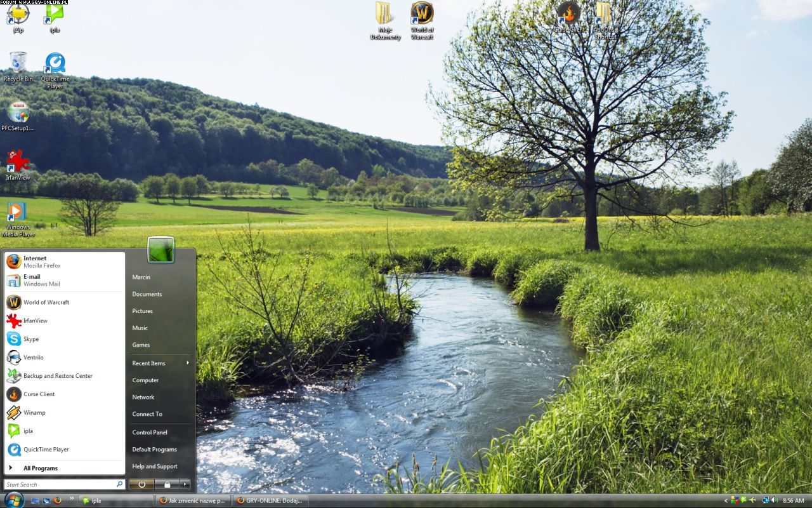Click the Skype entry in Start menu

31,339
